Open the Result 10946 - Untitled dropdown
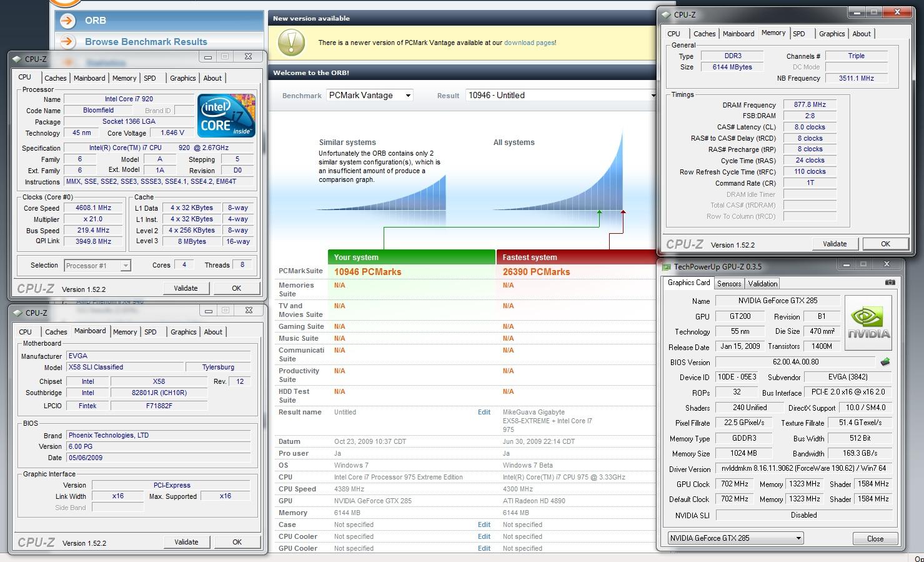 (x=562, y=95)
